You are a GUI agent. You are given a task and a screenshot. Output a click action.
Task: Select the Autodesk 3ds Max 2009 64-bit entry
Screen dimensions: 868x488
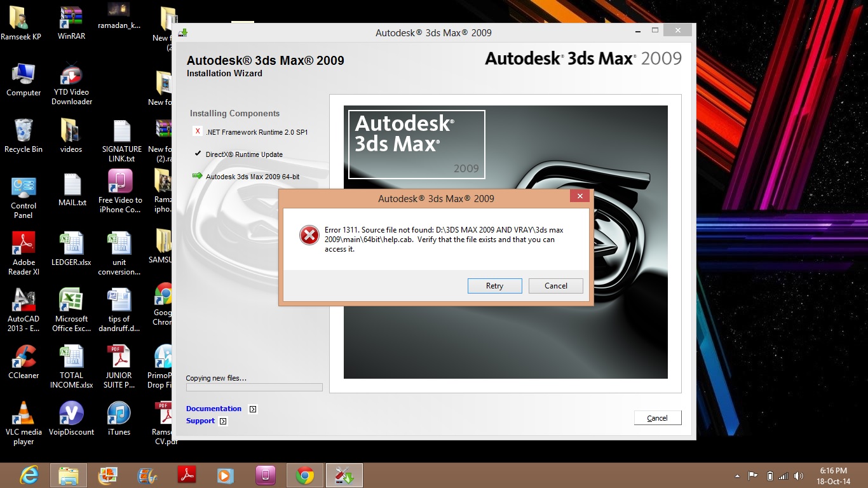pos(252,177)
